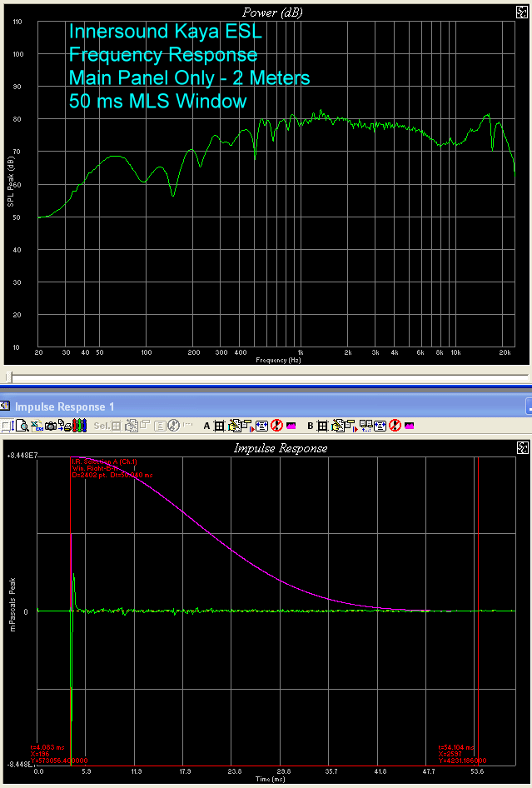Click selection B horizontal arrows fit icon
The image size is (532, 788).
pyautogui.click(x=380, y=426)
